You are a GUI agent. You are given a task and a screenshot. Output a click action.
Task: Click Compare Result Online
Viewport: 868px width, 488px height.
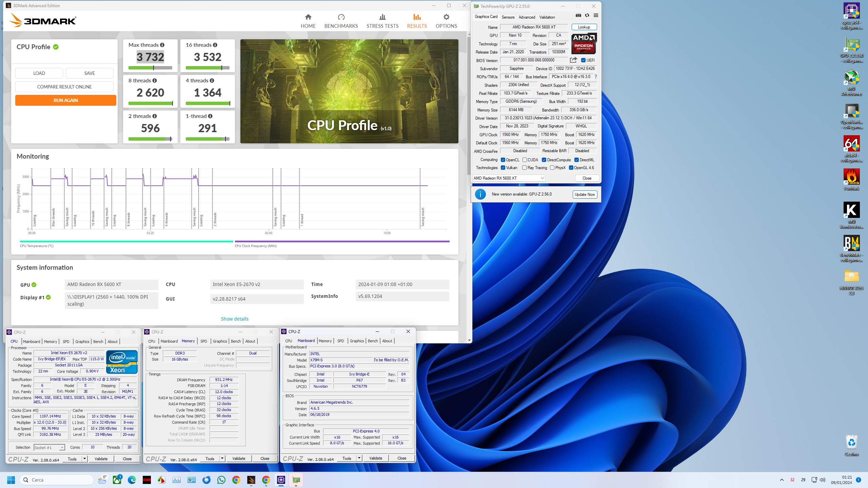64,87
